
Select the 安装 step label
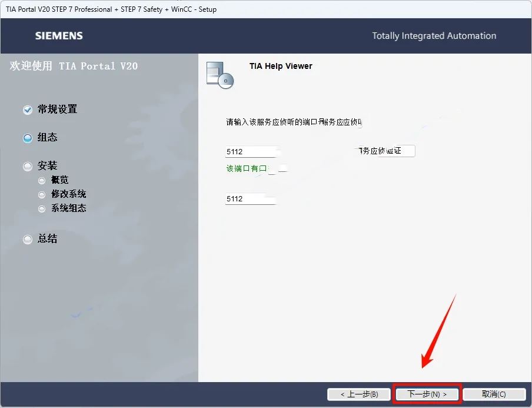tap(48, 166)
